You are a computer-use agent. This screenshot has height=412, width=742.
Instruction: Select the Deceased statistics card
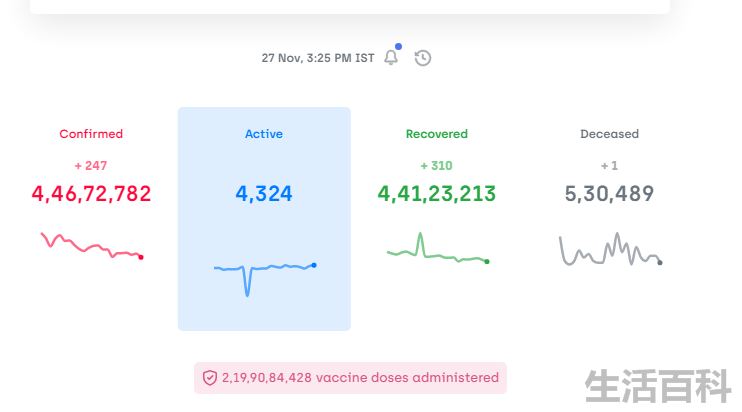click(610, 219)
